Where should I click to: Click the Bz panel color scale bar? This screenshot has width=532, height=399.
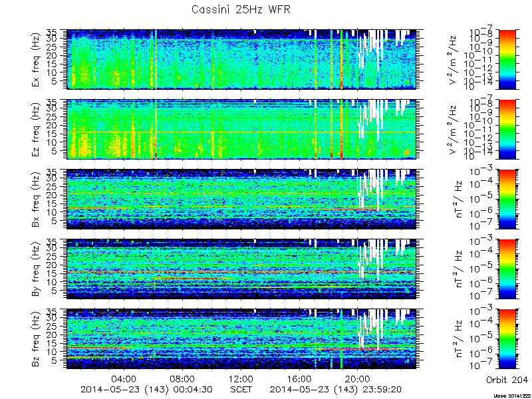click(x=507, y=339)
